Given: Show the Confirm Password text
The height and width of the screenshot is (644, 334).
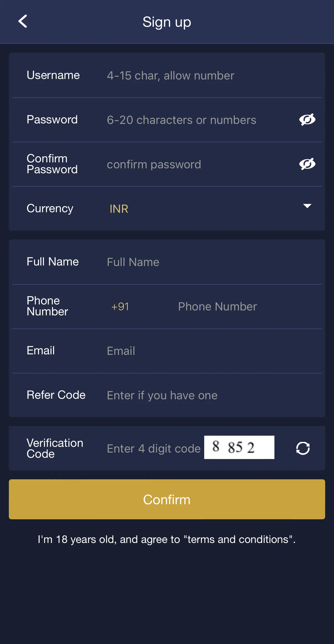Looking at the screenshot, I should [308, 164].
